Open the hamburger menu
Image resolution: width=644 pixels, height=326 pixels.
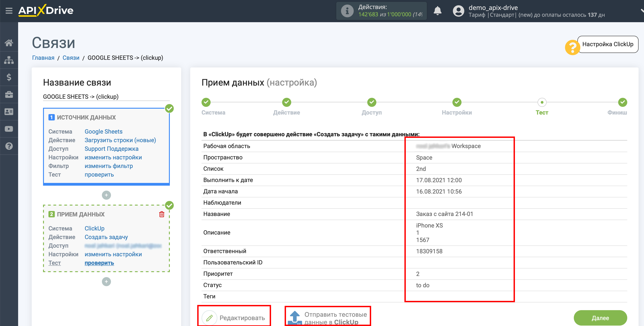tap(9, 10)
